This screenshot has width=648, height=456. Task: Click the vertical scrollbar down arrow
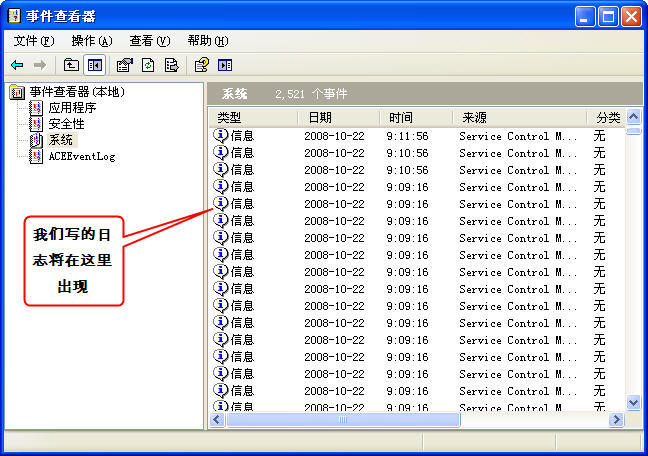click(634, 402)
